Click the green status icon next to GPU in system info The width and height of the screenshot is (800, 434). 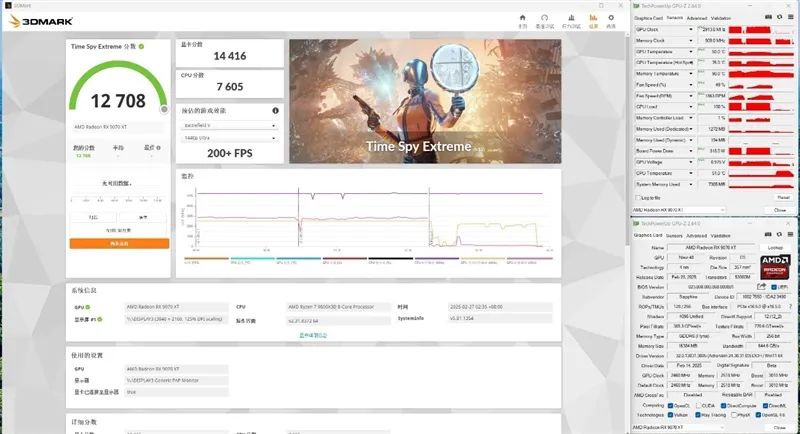click(x=88, y=307)
